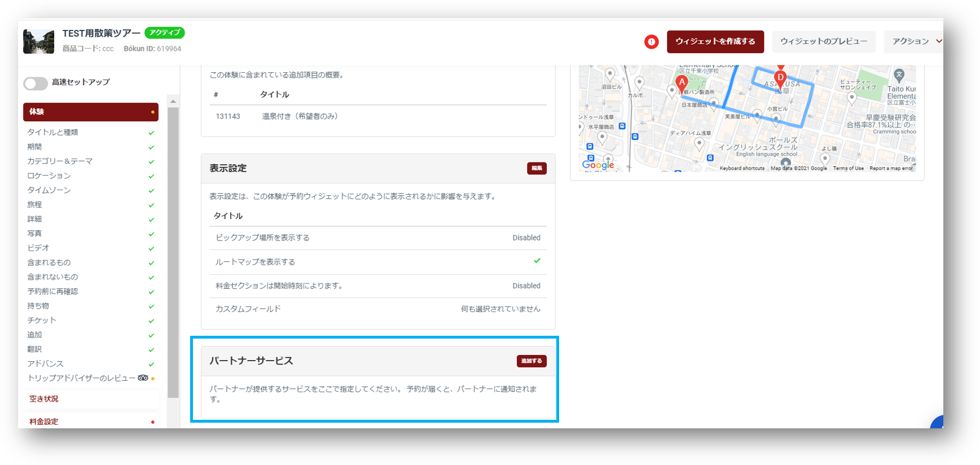Viewport: 980px width, 465px height.
Task: Expand the 空き状況 sidebar section
Action: [44, 399]
